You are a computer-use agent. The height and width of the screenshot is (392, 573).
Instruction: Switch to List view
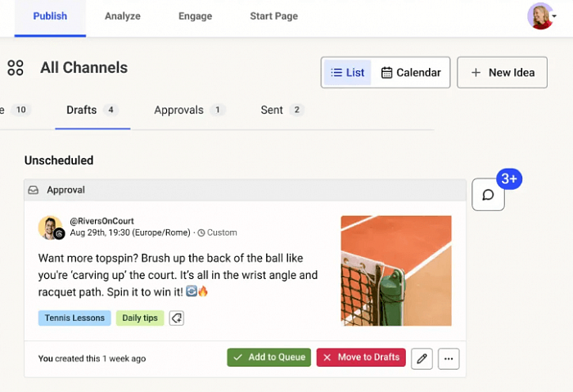[x=347, y=72]
